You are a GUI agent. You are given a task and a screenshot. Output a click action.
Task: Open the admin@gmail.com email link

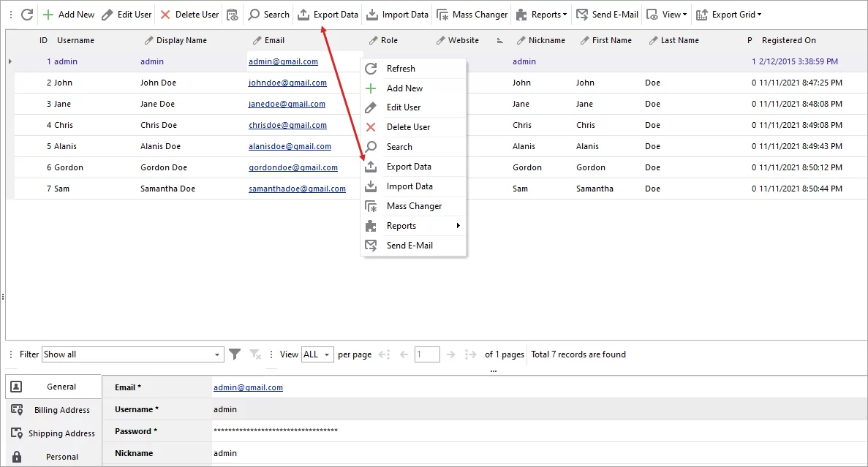click(x=248, y=387)
